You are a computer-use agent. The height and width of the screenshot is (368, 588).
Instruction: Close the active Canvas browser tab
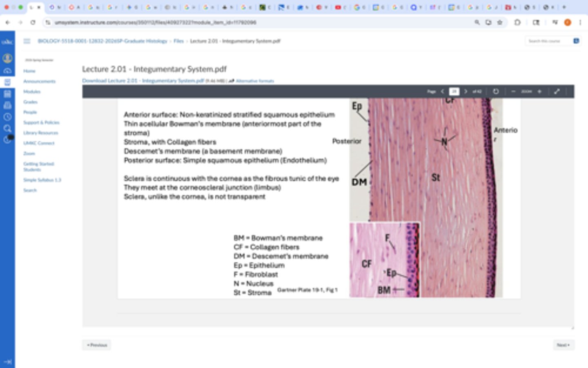coord(39,7)
